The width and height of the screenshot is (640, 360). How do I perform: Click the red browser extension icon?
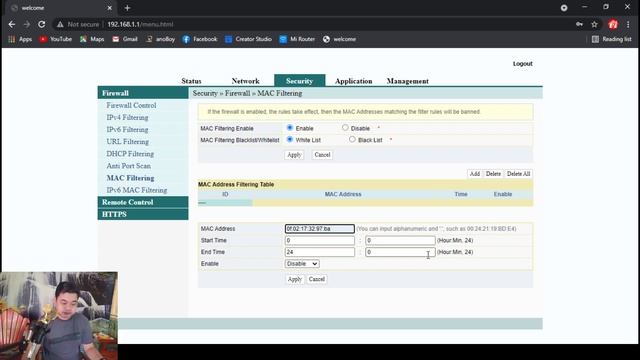(613, 24)
